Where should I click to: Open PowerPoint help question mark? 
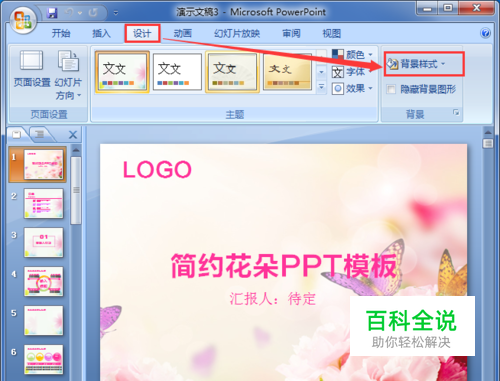pos(485,33)
